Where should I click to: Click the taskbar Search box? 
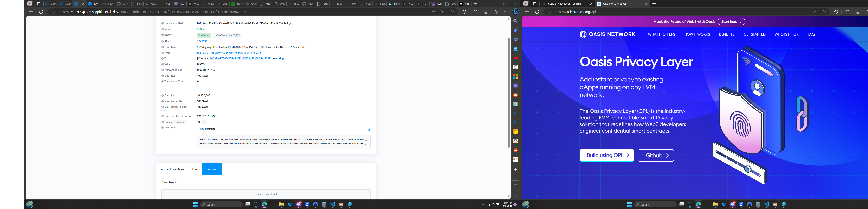(x=221, y=204)
